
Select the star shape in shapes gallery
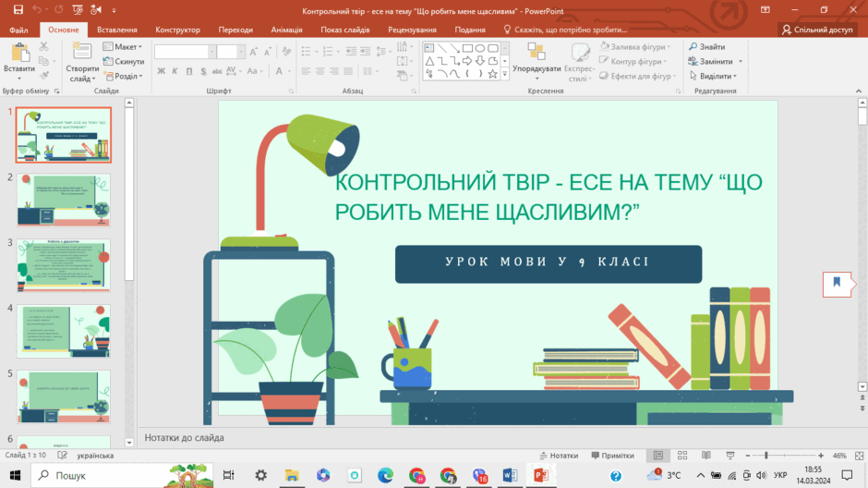(492, 74)
